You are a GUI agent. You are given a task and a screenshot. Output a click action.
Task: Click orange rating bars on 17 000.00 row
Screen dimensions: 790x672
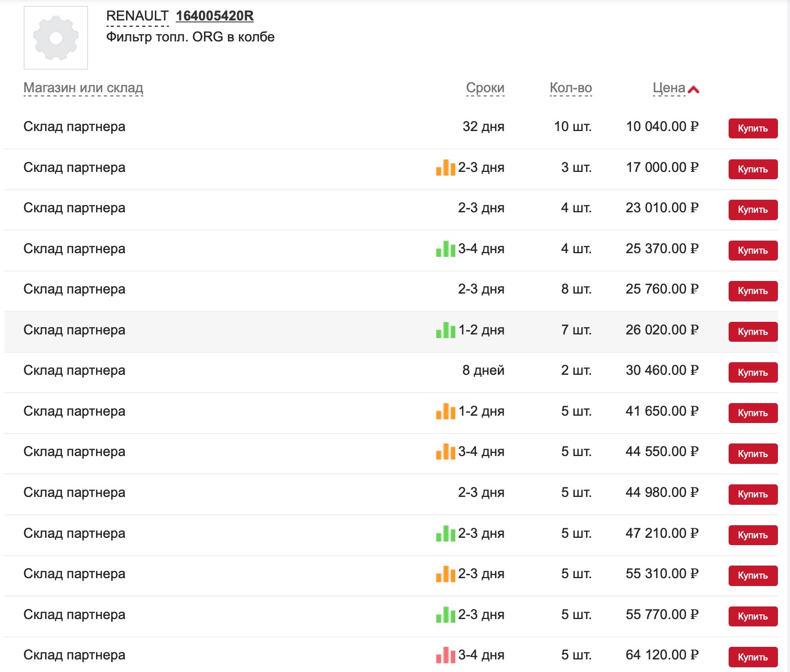pyautogui.click(x=445, y=168)
